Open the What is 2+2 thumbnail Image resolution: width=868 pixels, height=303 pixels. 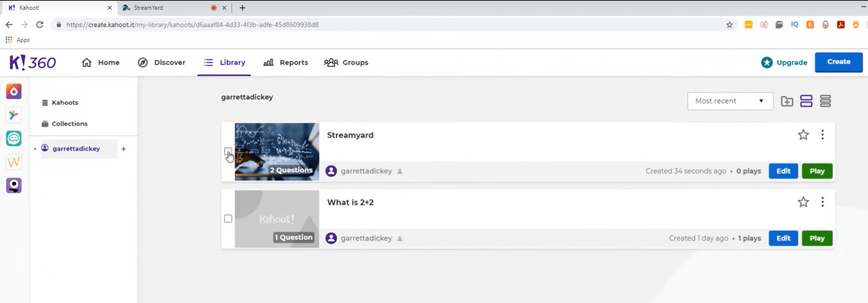point(277,219)
